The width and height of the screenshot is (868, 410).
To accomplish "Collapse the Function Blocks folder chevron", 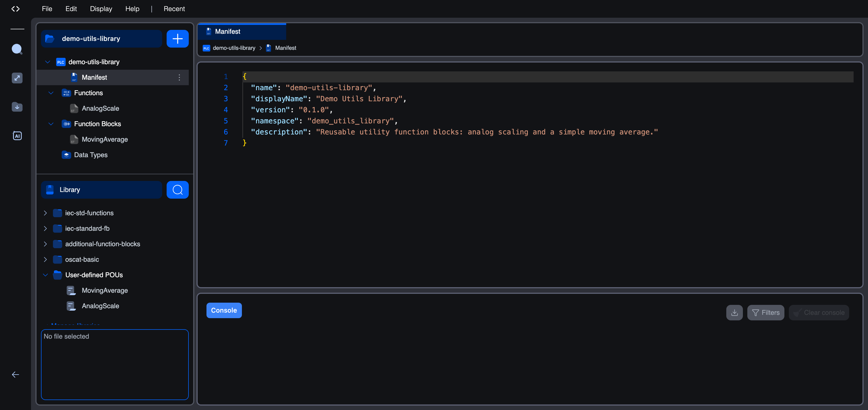I will coord(51,124).
